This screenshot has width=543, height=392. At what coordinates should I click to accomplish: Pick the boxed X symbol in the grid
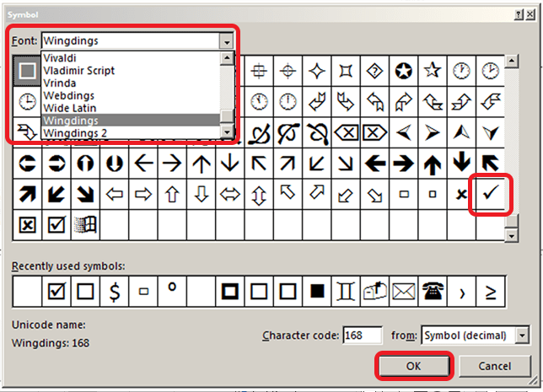(x=28, y=225)
